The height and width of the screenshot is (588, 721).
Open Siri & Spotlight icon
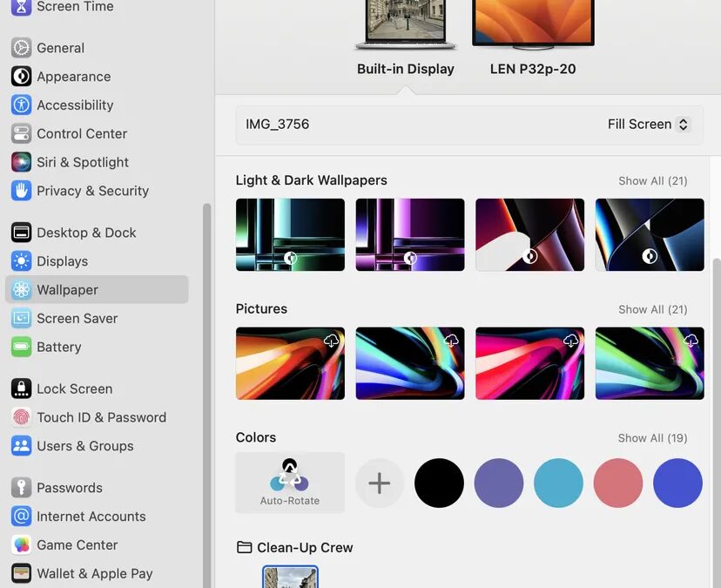click(x=21, y=163)
